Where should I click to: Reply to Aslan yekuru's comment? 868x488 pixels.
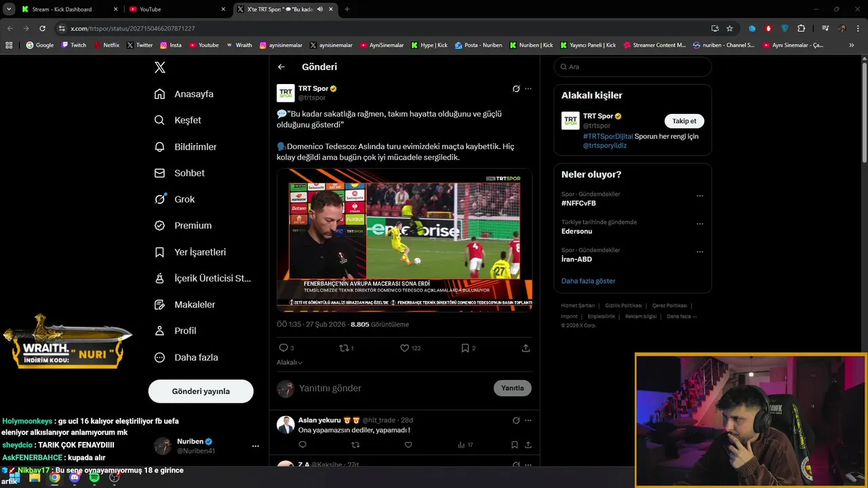pos(302,445)
